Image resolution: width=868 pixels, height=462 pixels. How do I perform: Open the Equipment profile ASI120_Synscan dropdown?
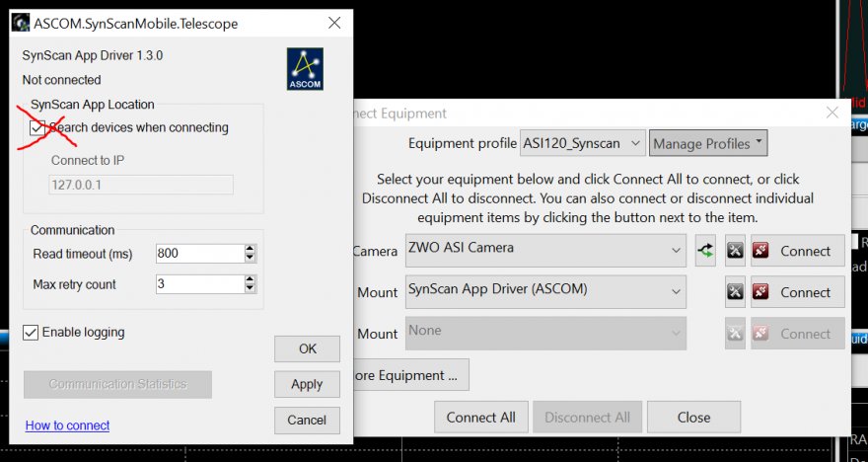(582, 143)
